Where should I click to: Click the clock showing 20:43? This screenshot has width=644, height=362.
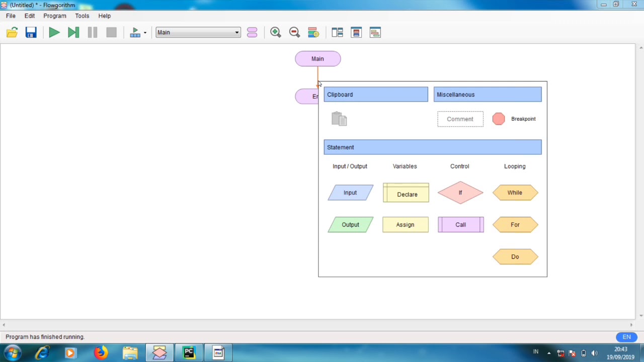[620, 349]
